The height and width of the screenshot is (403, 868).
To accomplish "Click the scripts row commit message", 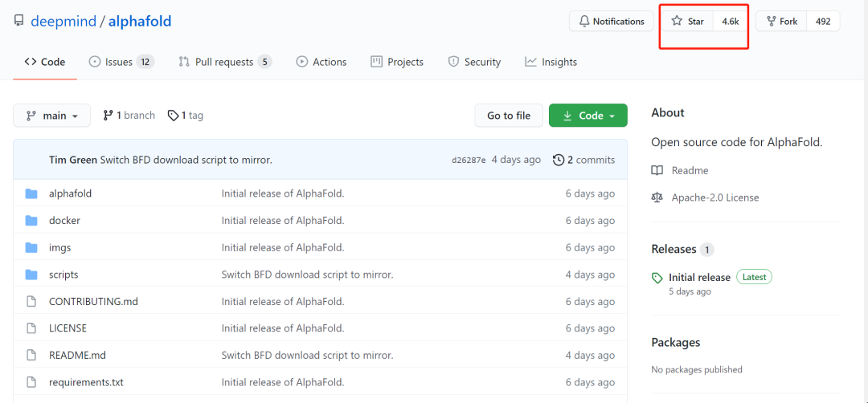I will tap(307, 275).
